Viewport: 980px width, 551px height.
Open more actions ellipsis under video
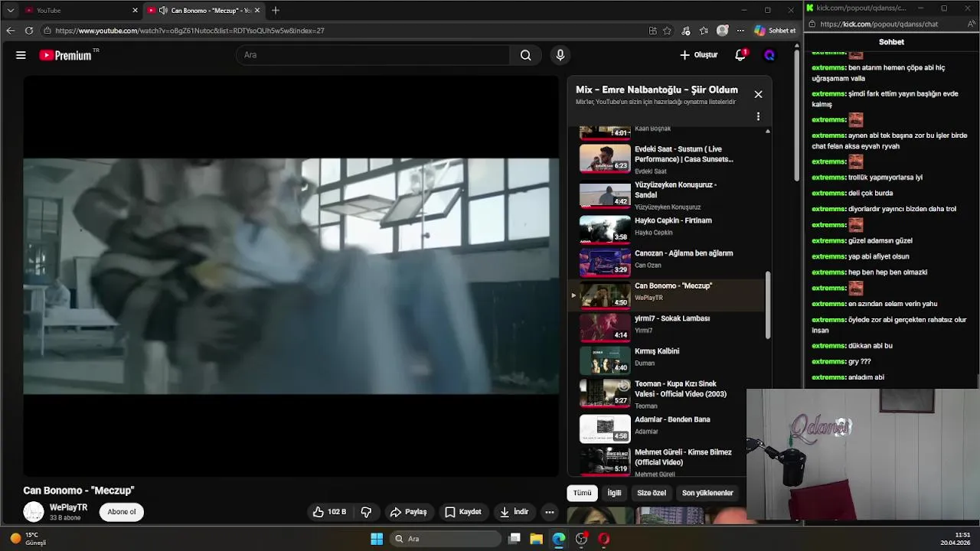[x=549, y=512]
